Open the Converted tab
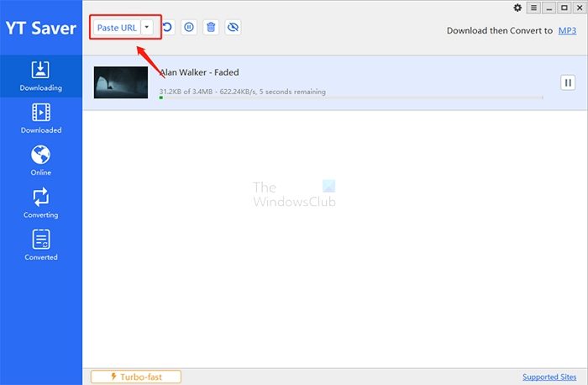Screen dimensions: 588x385 (x=41, y=245)
